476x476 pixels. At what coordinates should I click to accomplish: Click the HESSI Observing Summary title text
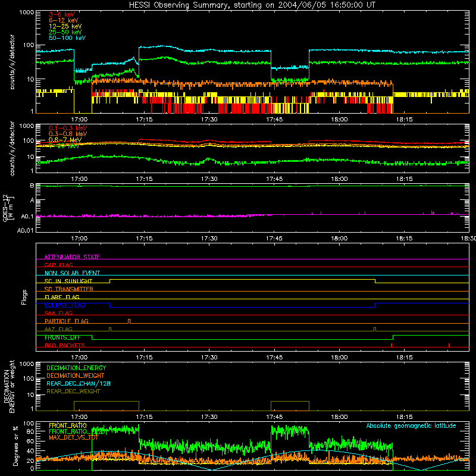coord(252,5)
